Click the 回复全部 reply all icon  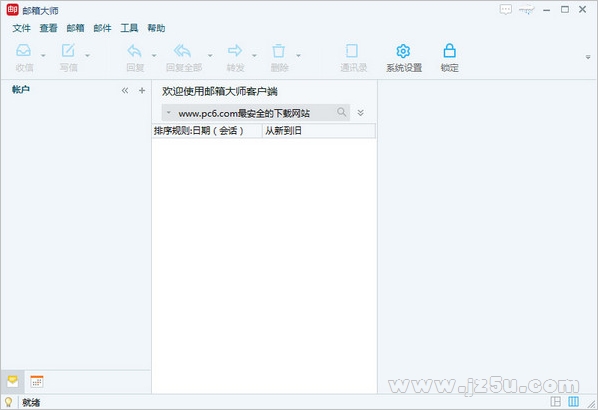pos(182,51)
